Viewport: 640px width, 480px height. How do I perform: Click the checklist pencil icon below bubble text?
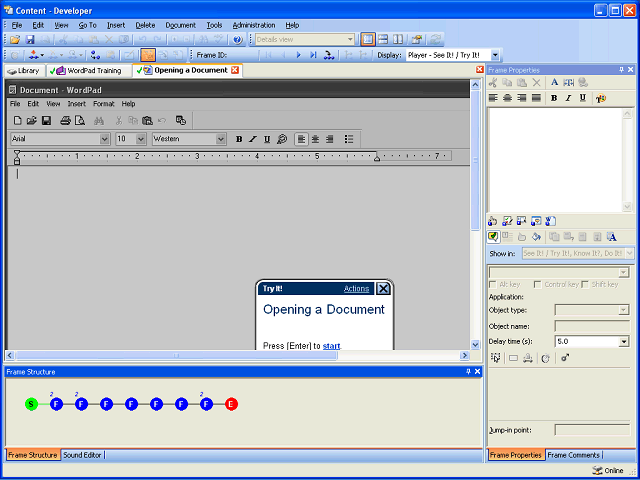click(507, 221)
